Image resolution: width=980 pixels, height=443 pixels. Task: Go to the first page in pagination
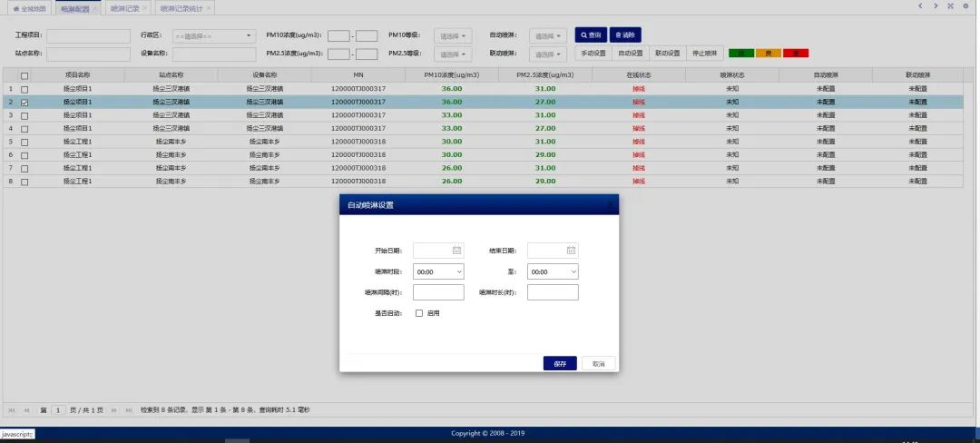12,410
